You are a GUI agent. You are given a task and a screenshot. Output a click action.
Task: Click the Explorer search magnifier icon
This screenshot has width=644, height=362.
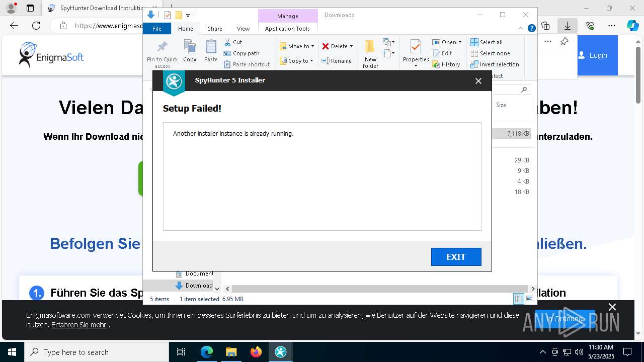tap(524, 89)
